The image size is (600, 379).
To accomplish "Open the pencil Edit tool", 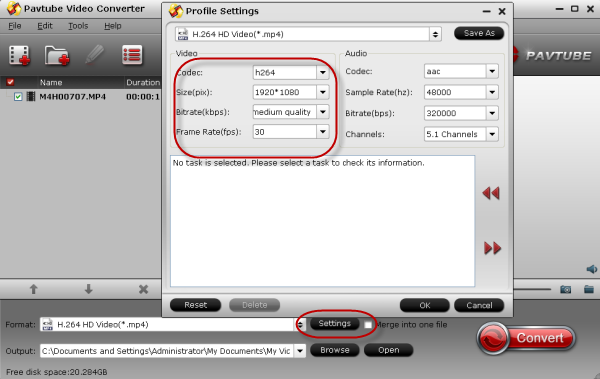I will coord(95,55).
